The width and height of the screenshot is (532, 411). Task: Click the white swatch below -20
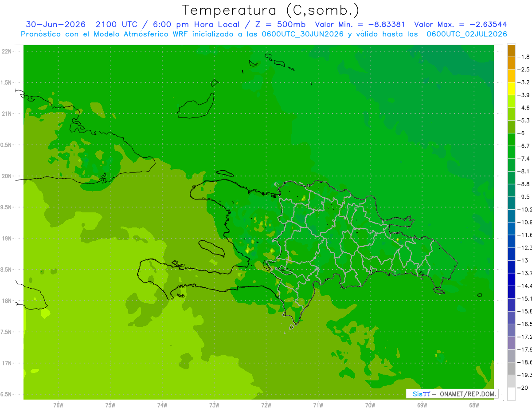[x=511, y=394]
